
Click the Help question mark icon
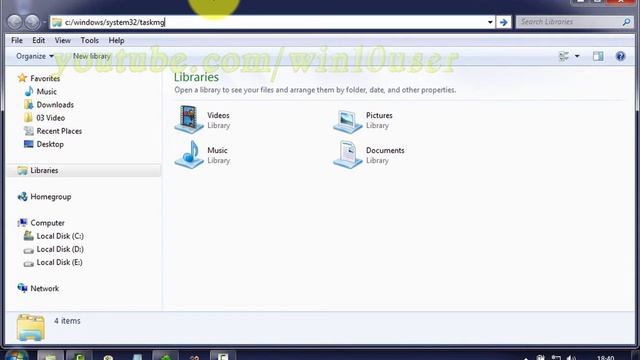pyautogui.click(x=620, y=56)
